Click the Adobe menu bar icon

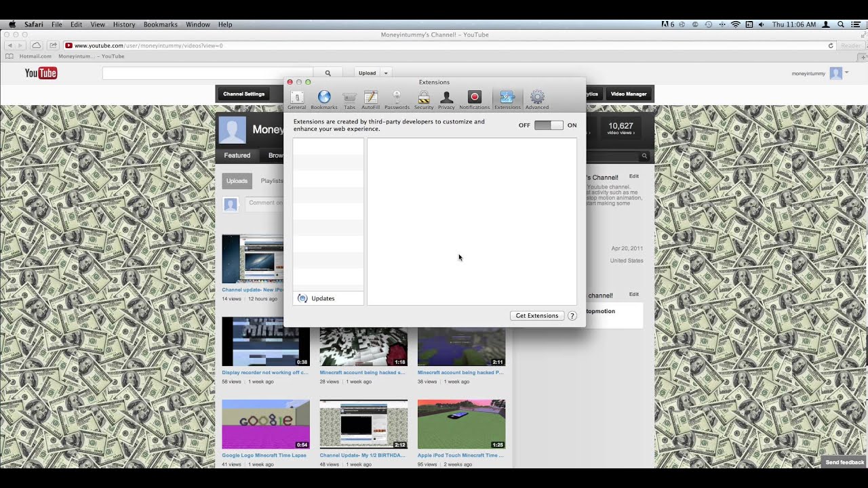tap(667, 24)
